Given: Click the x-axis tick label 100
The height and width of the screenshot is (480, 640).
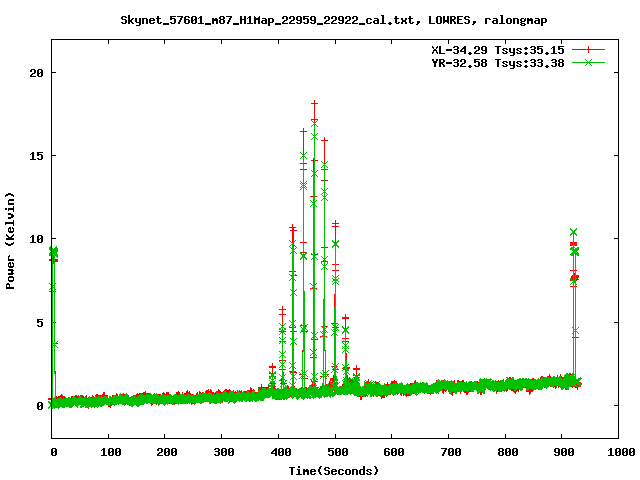Looking at the screenshot, I should coord(111,452).
